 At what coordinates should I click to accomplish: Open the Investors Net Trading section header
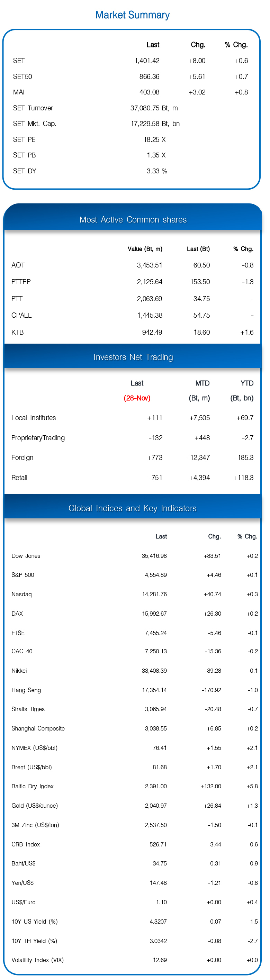point(133,357)
